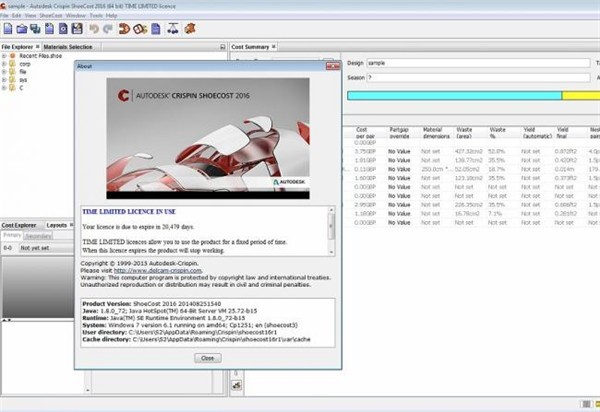Screen dimensions: 600x412
Task: Click the Autodesk Crispin app title icon
Action: [3, 6]
